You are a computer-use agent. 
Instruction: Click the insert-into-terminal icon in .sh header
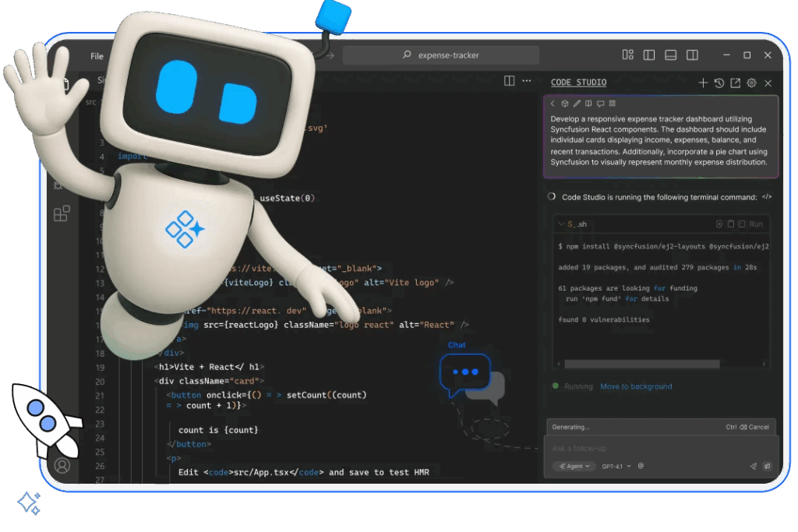pos(719,224)
